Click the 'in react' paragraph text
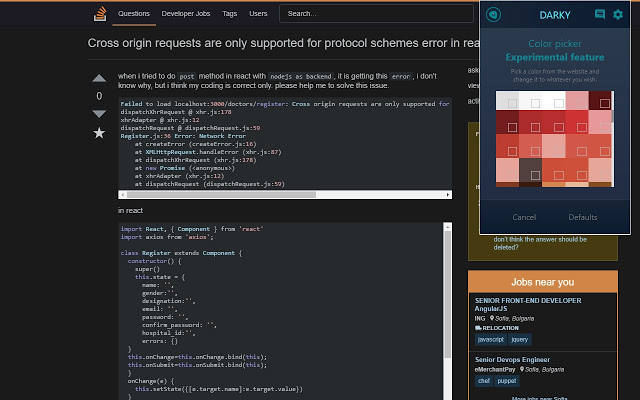Image resolution: width=640 pixels, height=400 pixels. [130, 211]
